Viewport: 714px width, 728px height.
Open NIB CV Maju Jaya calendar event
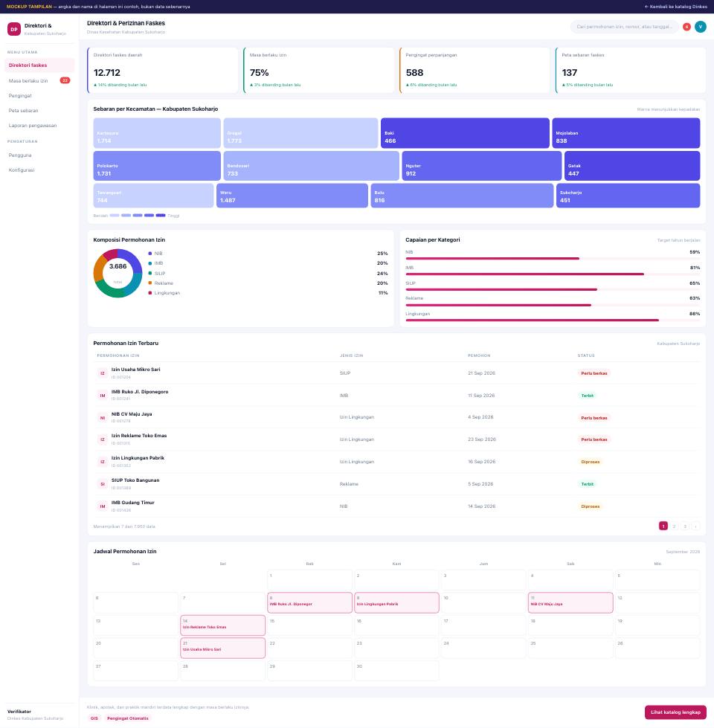tap(570, 602)
